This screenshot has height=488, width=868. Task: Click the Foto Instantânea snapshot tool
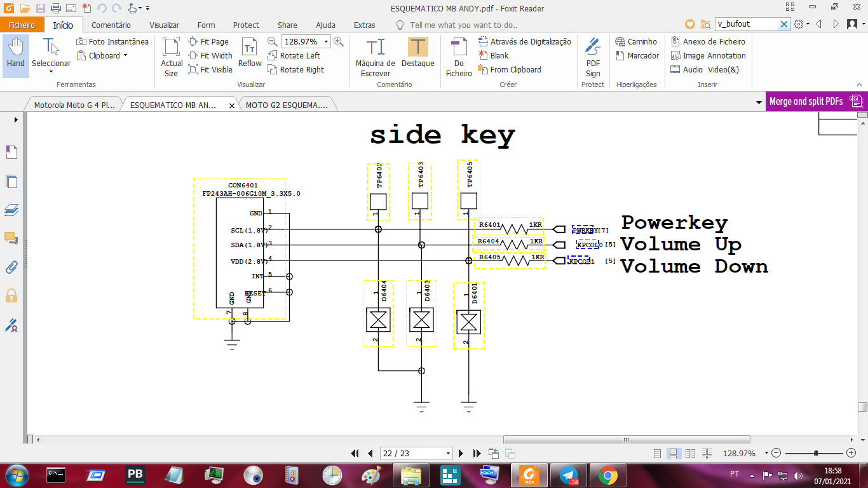(x=112, y=41)
